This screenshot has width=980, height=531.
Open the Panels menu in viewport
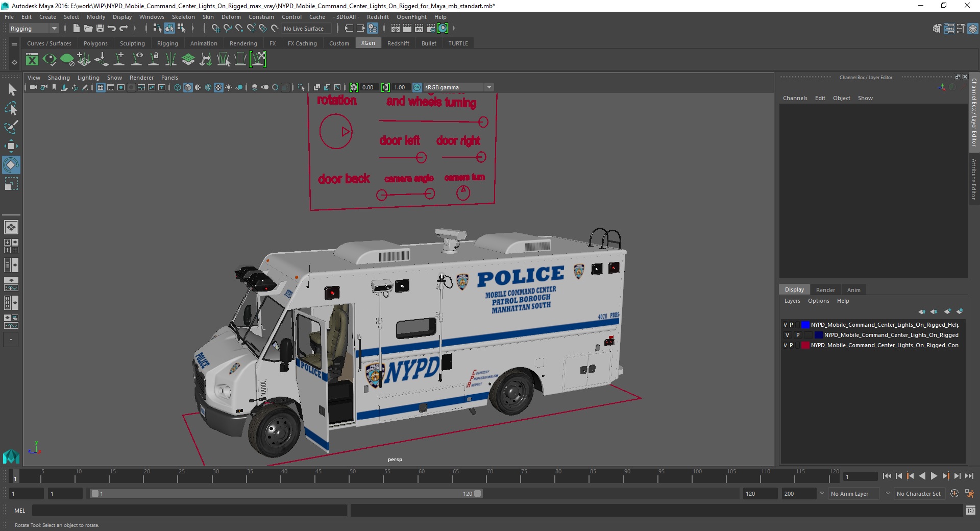click(x=169, y=78)
